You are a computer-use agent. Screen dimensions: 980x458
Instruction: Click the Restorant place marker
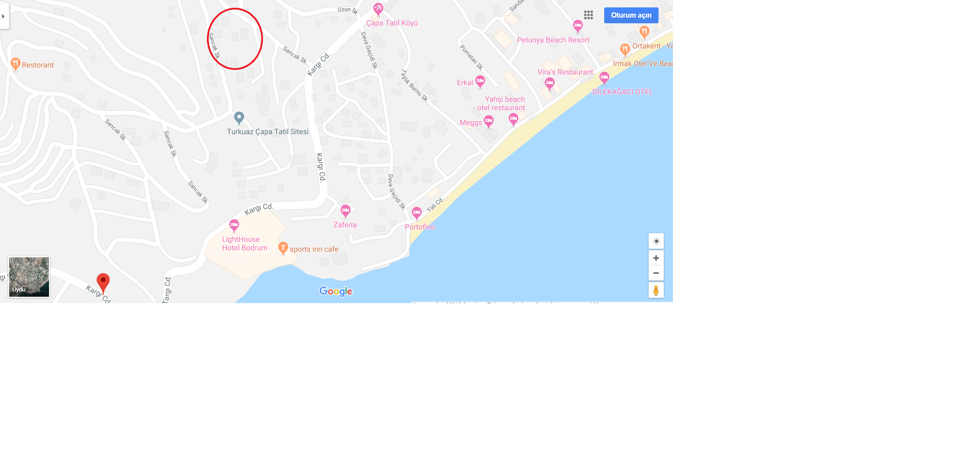[16, 64]
